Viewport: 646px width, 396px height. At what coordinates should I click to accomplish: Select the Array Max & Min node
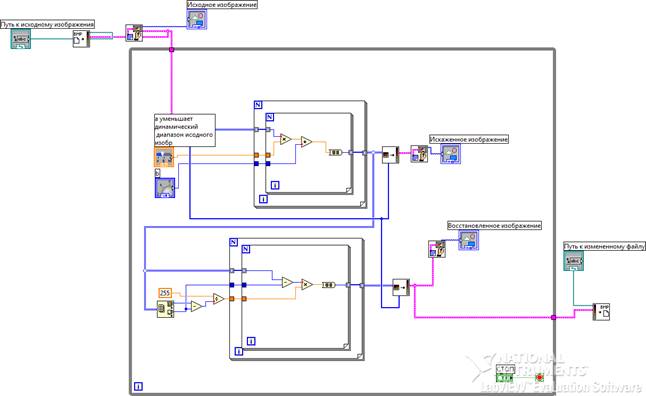click(x=166, y=309)
